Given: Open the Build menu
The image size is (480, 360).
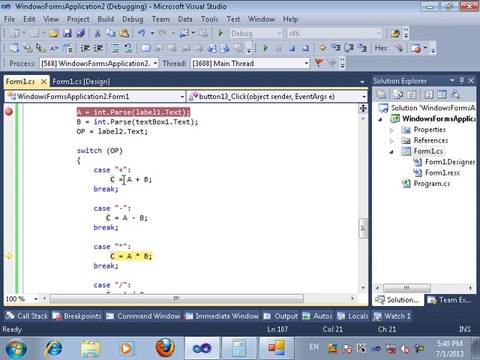Looking at the screenshot, I should click(106, 19).
